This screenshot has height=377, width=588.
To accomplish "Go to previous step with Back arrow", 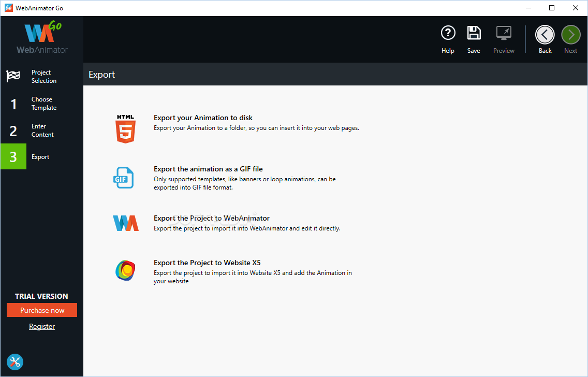I will 545,35.
